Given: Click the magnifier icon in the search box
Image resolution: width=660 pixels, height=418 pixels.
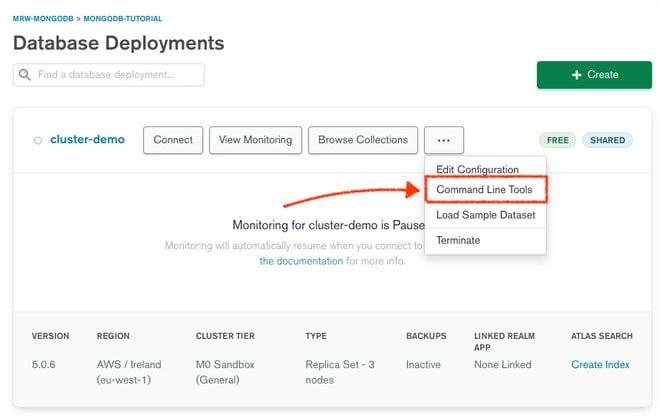Looking at the screenshot, I should click(x=25, y=75).
